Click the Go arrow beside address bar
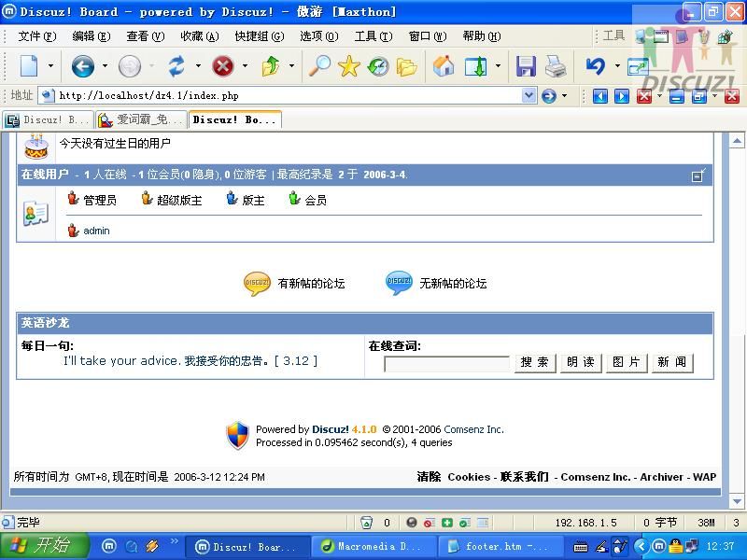This screenshot has height=560, width=747. [x=549, y=96]
